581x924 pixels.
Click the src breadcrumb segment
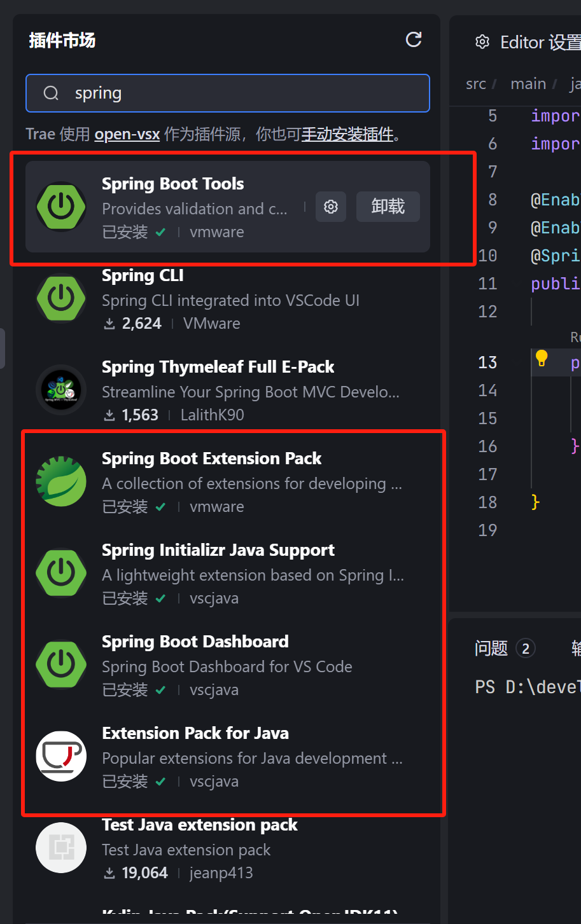[x=476, y=84]
